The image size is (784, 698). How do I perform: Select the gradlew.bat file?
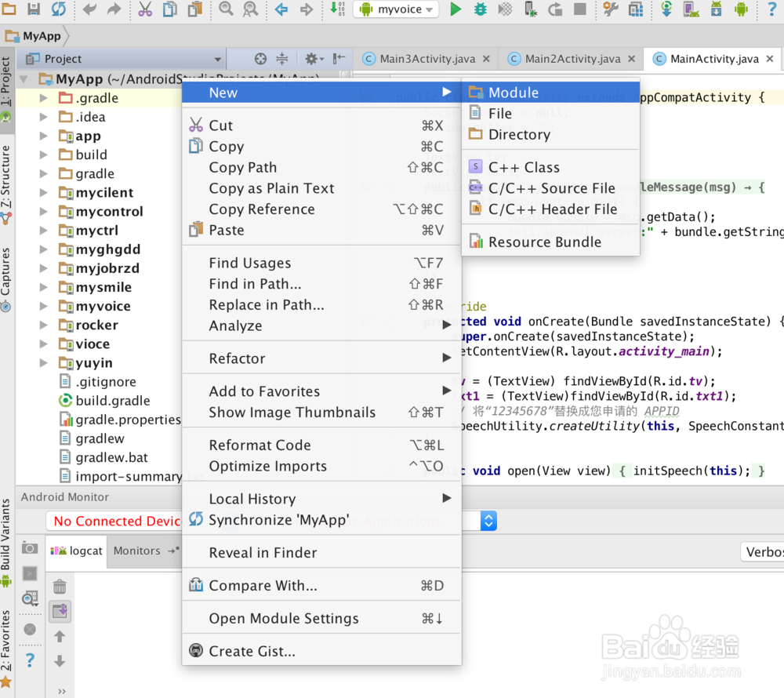click(104, 457)
